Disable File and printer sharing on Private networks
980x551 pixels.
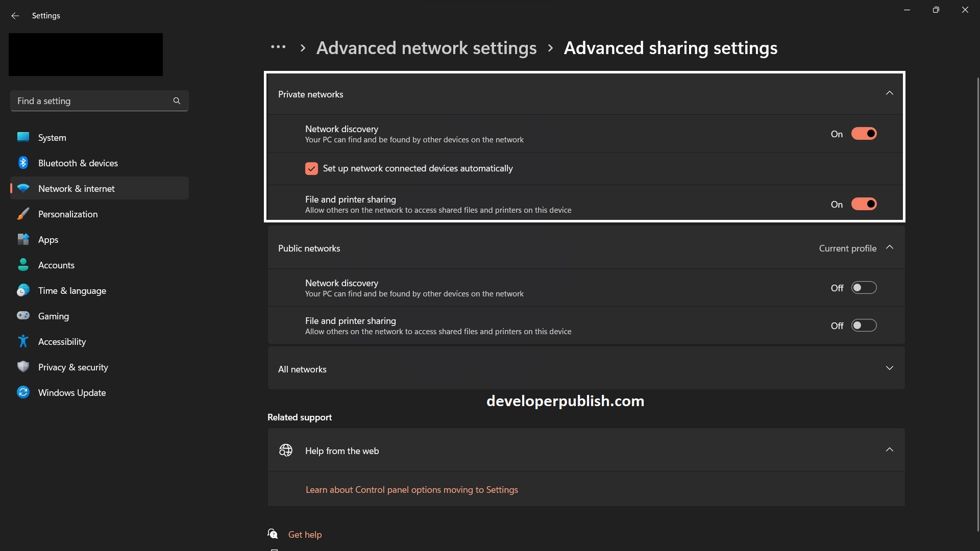[x=864, y=204]
